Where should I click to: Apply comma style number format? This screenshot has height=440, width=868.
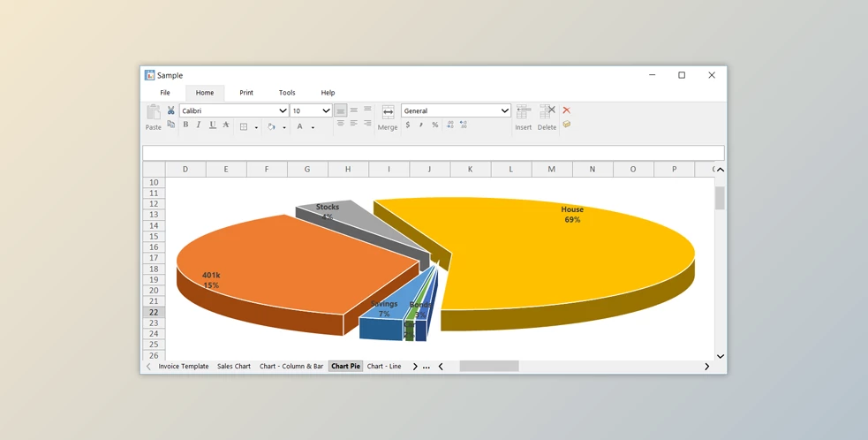point(421,125)
